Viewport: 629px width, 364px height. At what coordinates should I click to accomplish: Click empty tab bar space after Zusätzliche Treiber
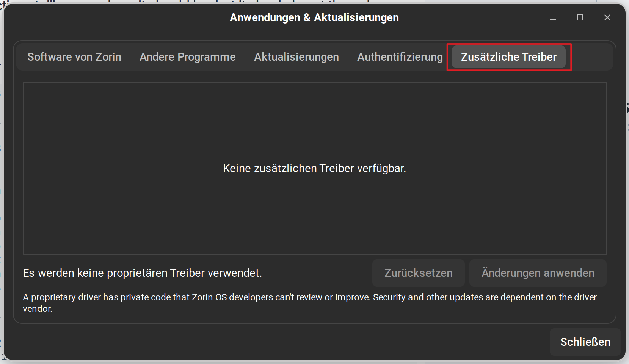pyautogui.click(x=591, y=57)
